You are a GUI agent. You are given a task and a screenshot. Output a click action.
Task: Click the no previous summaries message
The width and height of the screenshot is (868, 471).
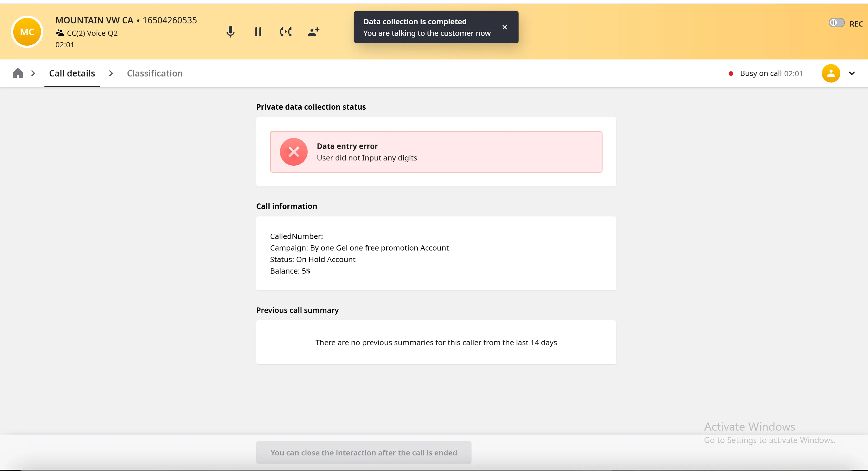pos(436,343)
